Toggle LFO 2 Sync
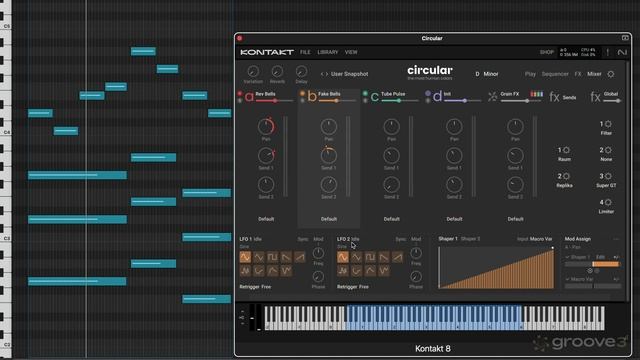 (400, 239)
